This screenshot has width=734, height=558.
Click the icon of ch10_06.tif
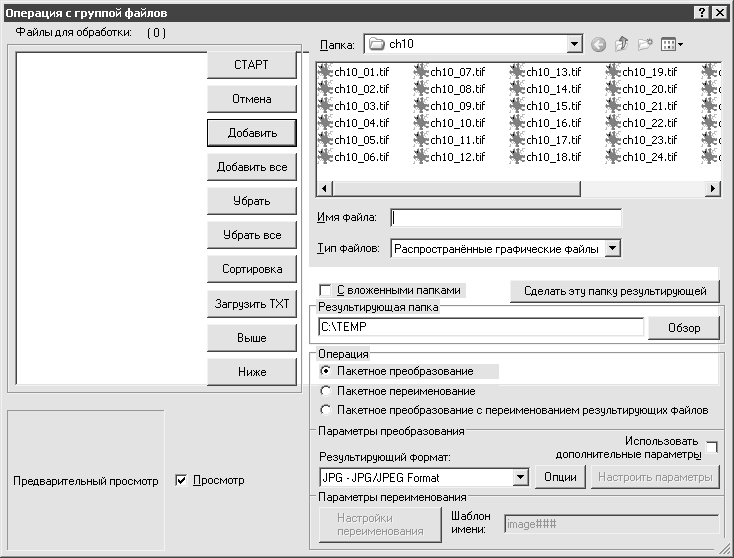tap(325, 156)
